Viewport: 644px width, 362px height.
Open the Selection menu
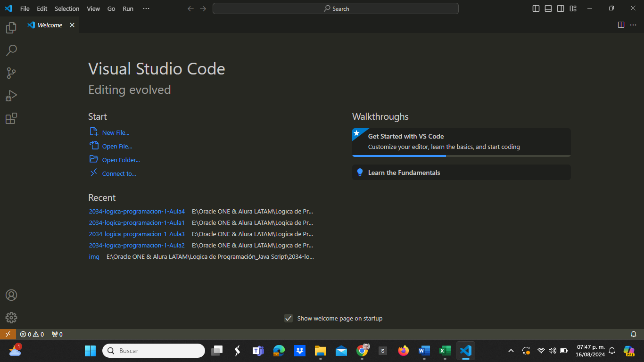67,8
